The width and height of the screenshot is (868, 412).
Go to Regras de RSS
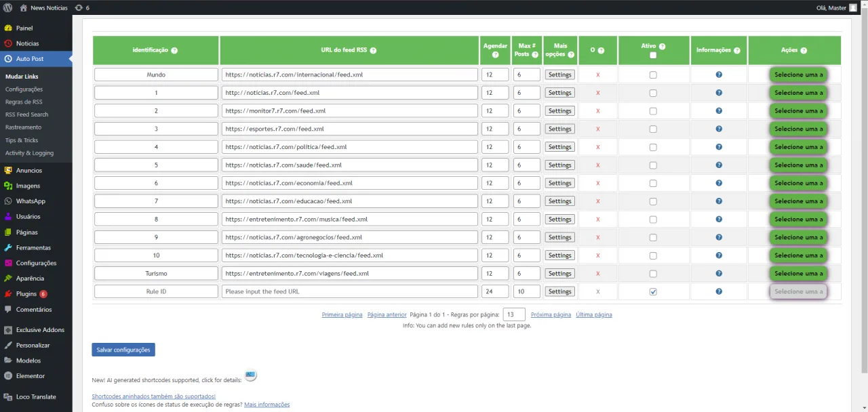pyautogui.click(x=24, y=102)
